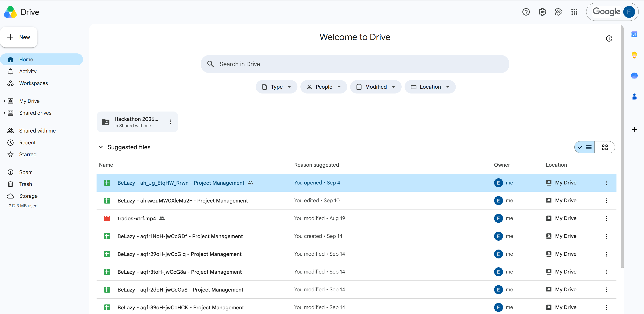The width and height of the screenshot is (644, 314).
Task: Expand My Drive tree arrow
Action: (x=4, y=101)
